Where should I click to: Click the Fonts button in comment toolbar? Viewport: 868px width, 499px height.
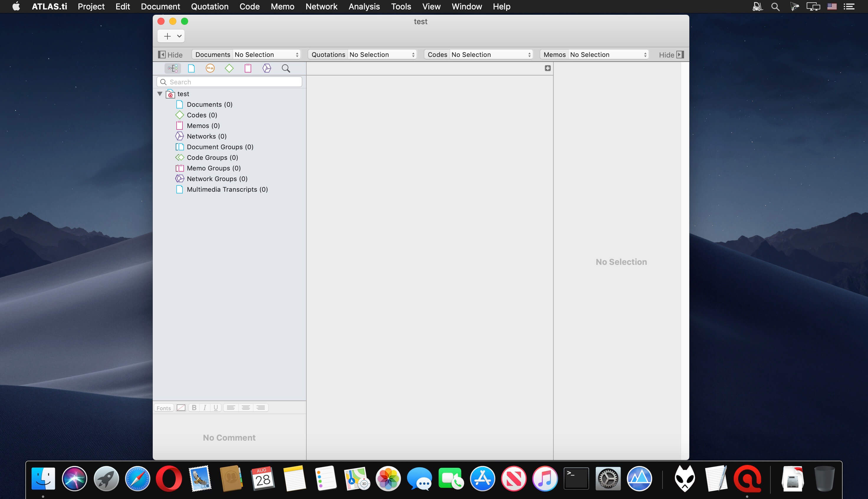pos(164,408)
